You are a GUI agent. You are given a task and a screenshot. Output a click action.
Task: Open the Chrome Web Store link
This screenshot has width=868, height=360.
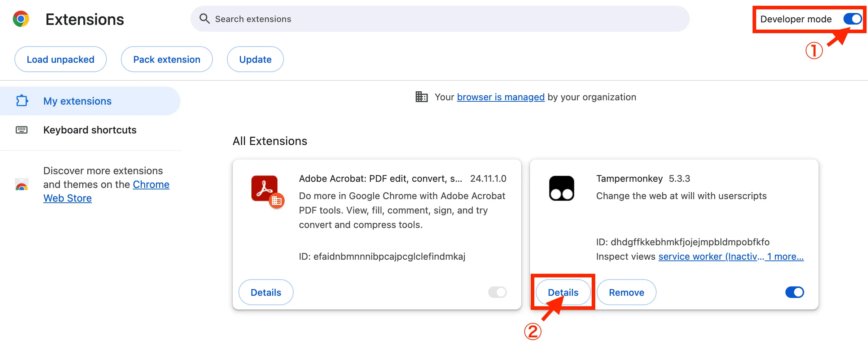(106, 191)
